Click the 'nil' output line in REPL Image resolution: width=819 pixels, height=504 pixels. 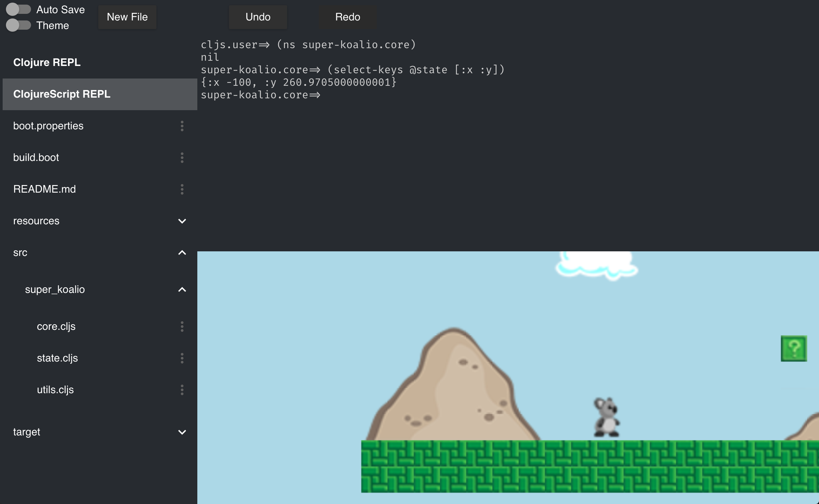pos(210,57)
